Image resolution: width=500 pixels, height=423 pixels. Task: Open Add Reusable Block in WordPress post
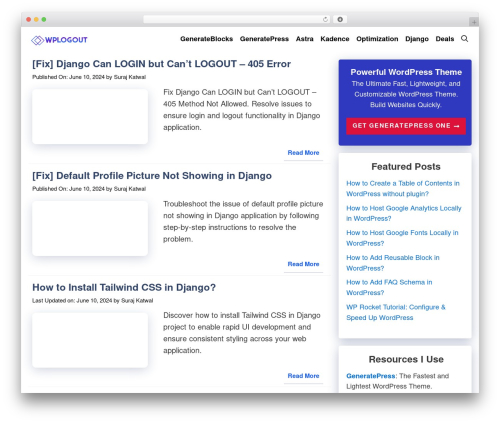[393, 263]
